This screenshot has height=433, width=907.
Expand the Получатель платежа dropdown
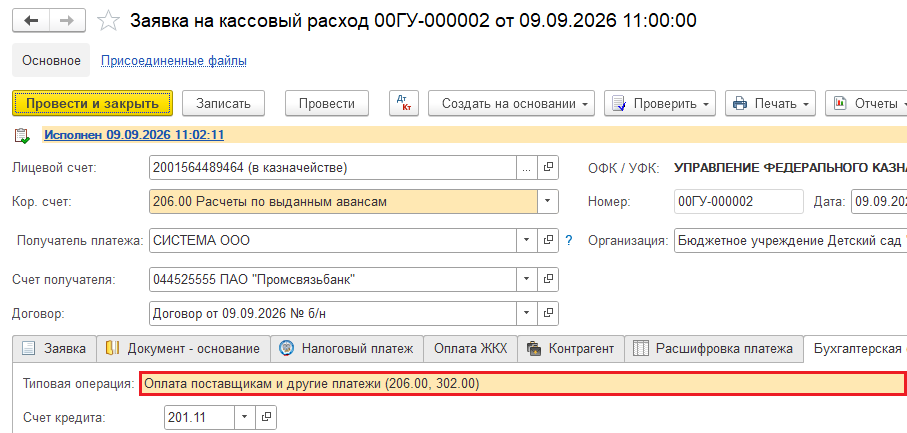526,240
